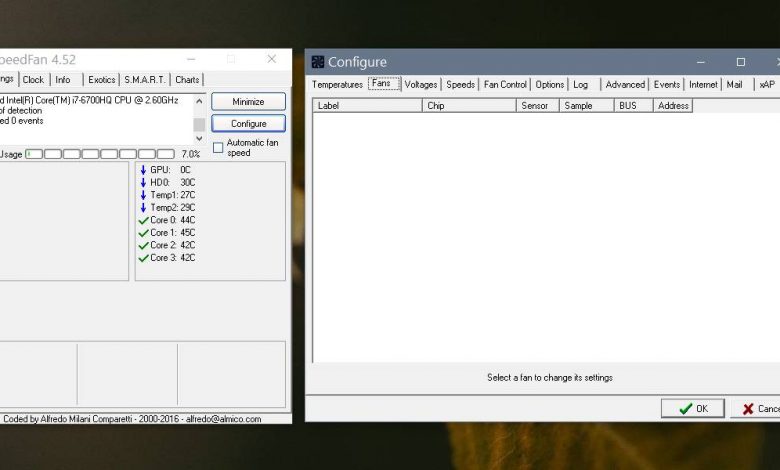Switch to Temperatures tab in Configure
The image size is (780, 470).
tap(337, 85)
